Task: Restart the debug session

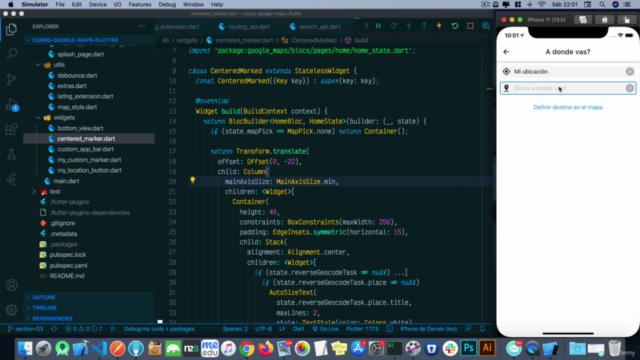Action: [455, 26]
